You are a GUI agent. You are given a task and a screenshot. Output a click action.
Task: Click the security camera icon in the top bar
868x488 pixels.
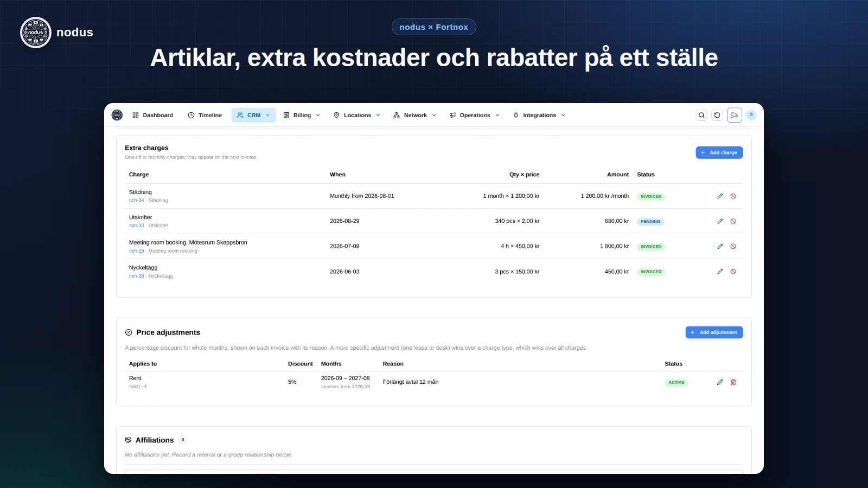point(735,115)
